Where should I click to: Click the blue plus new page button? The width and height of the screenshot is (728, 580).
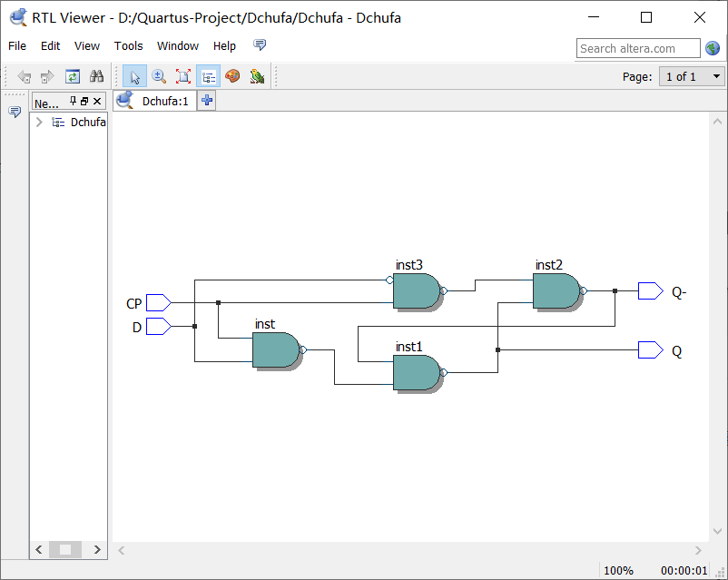[206, 102]
